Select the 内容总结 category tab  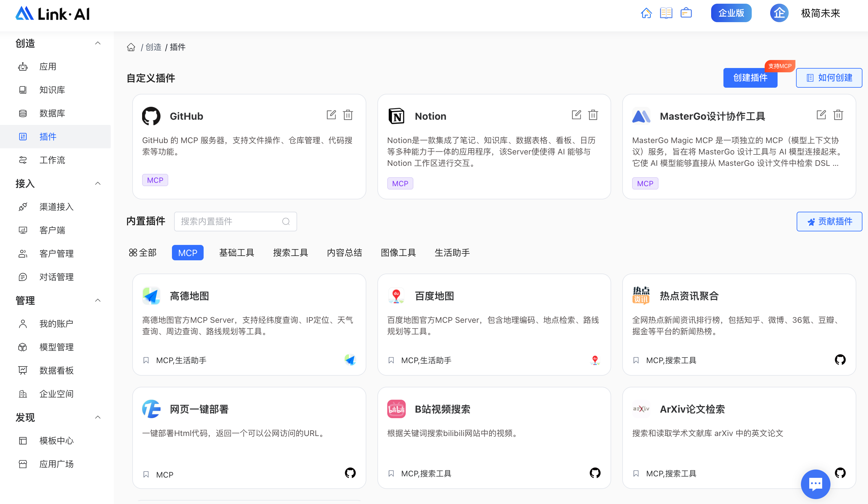click(x=344, y=253)
